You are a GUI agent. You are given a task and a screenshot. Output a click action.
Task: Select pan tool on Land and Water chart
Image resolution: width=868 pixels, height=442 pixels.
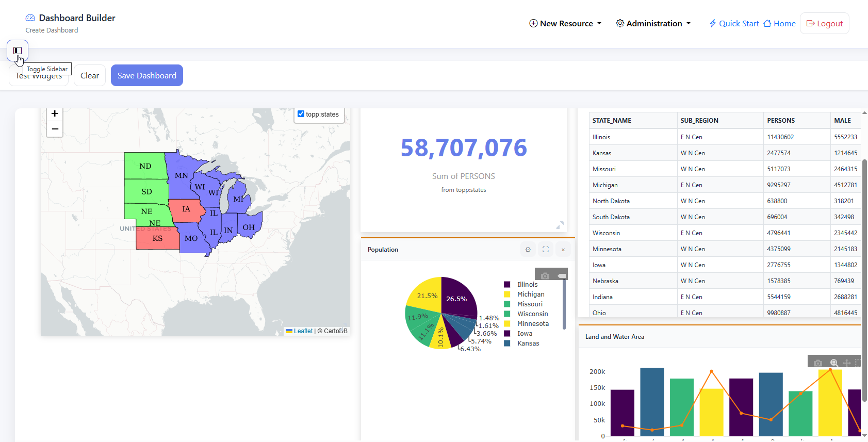[846, 363]
